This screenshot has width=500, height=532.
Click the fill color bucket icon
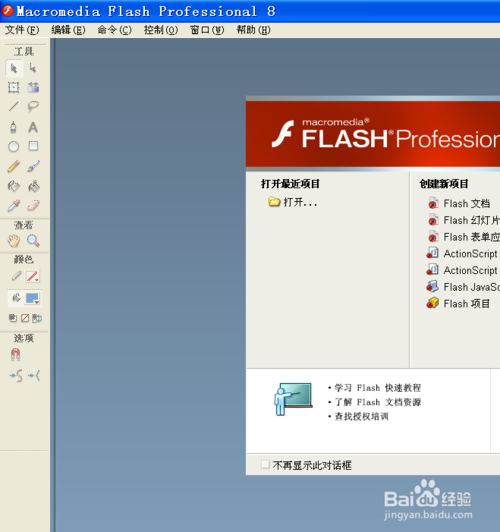point(16,298)
